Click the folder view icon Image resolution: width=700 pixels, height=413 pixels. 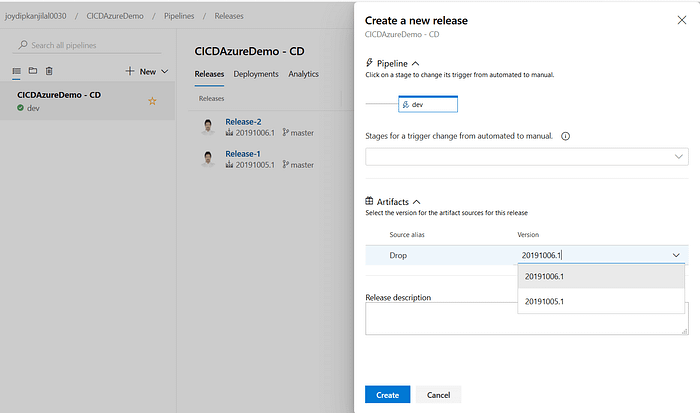tap(32, 71)
